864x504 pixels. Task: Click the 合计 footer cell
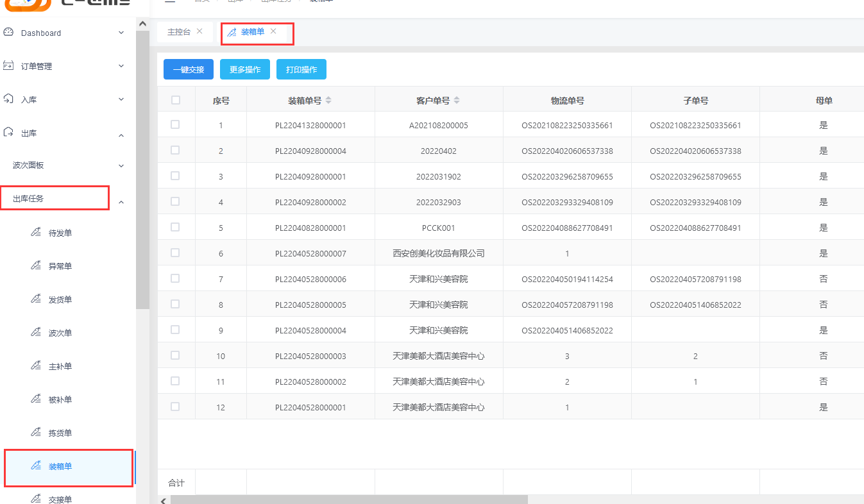pyautogui.click(x=176, y=483)
